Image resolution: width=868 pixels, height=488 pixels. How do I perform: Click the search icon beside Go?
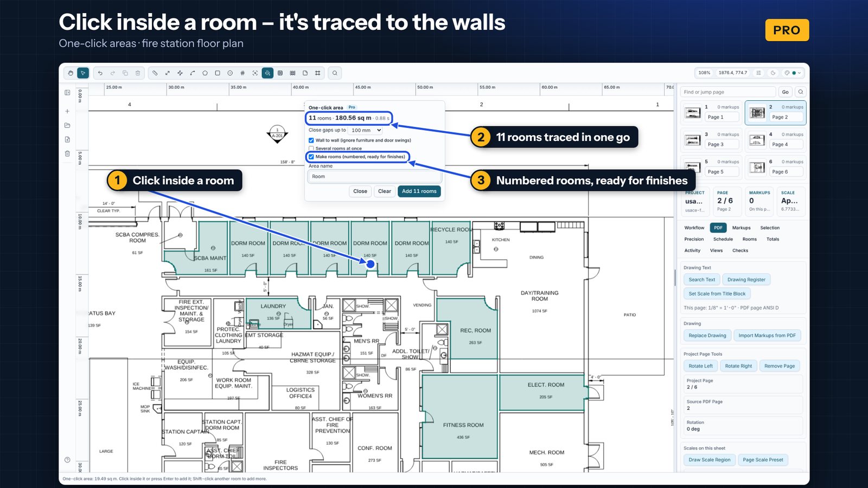(x=801, y=92)
